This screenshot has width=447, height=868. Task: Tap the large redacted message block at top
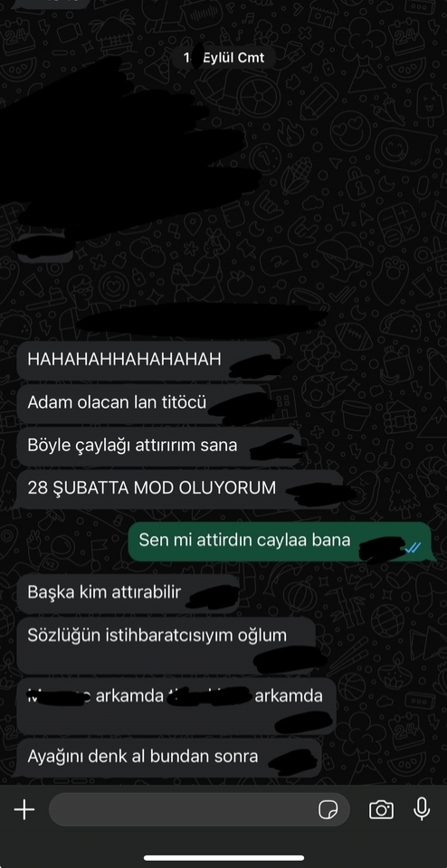click(128, 149)
